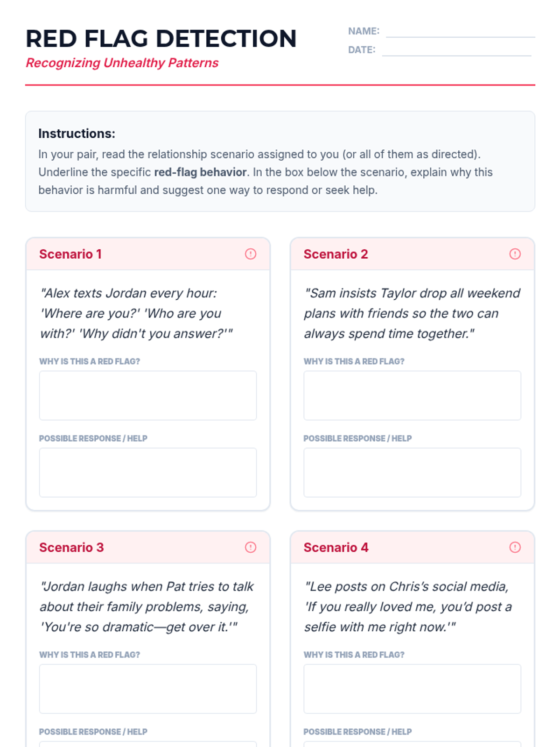Click the 'Recognizing Unhealthy Patterns' subtitle
Image resolution: width=560 pixels, height=747 pixels.
click(122, 63)
